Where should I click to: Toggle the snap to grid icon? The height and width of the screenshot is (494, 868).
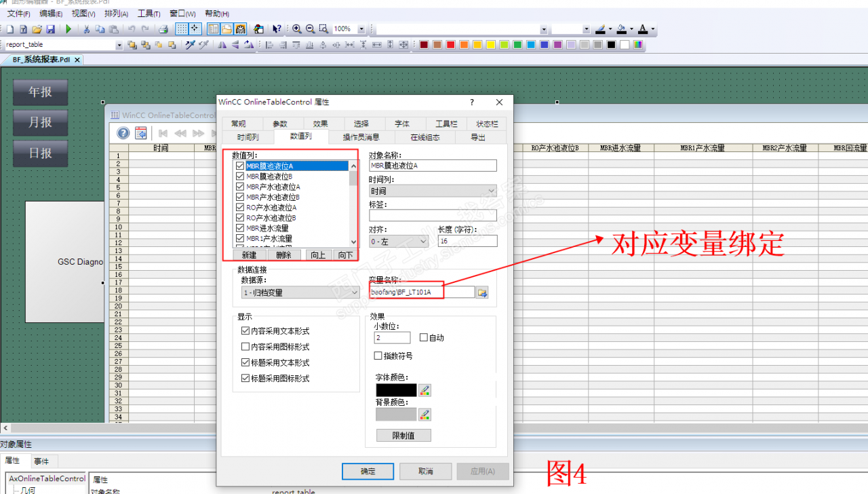pyautogui.click(x=195, y=29)
